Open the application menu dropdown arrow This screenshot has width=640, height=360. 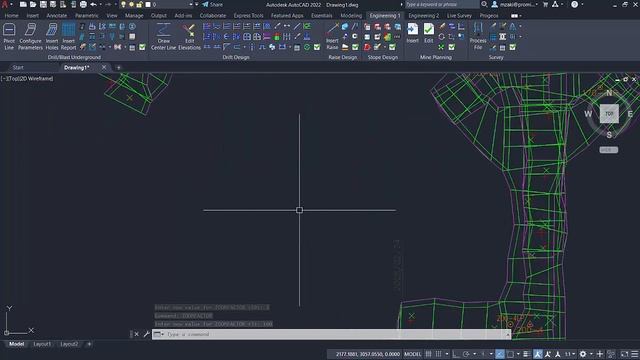pyautogui.click(x=11, y=4)
